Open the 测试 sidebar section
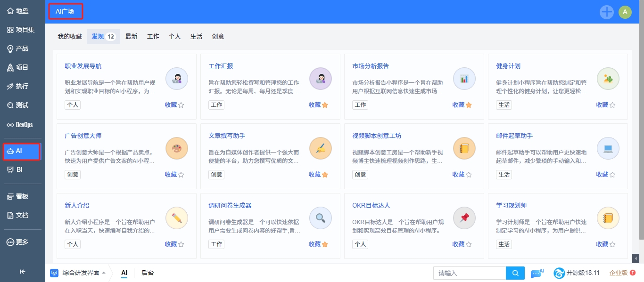Viewport: 644px width, 282px height. point(22,105)
